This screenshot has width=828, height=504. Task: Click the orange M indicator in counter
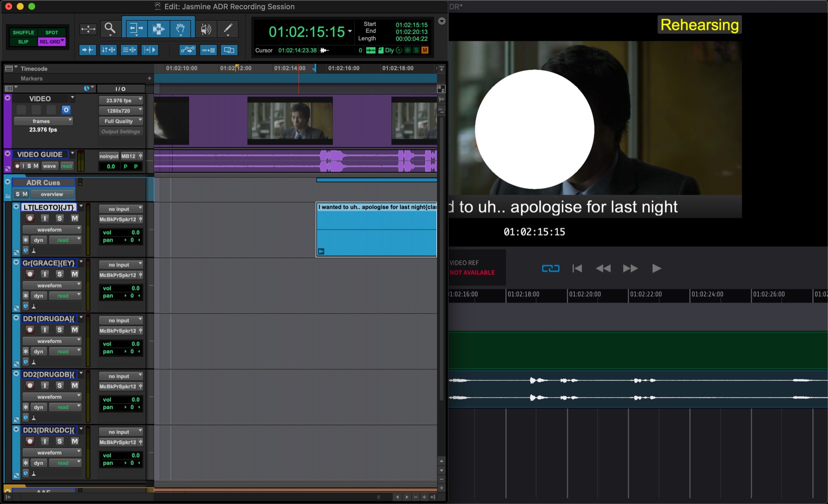pyautogui.click(x=425, y=50)
